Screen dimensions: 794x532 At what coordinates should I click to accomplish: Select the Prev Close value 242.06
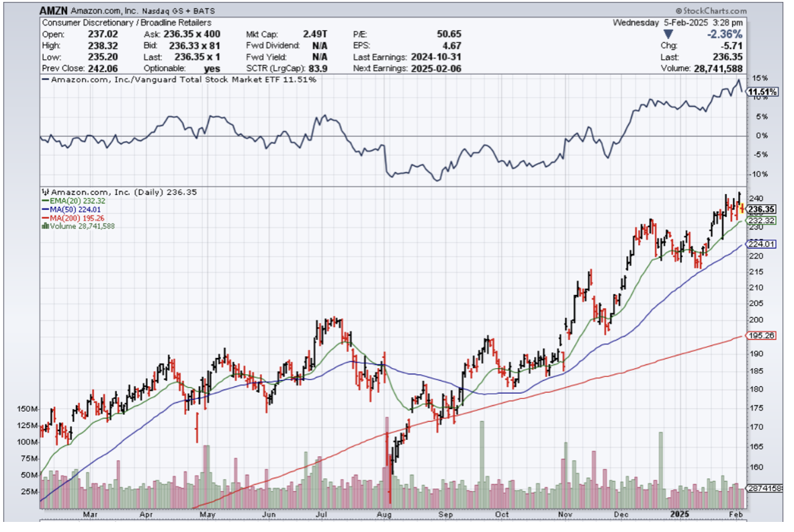tap(103, 69)
